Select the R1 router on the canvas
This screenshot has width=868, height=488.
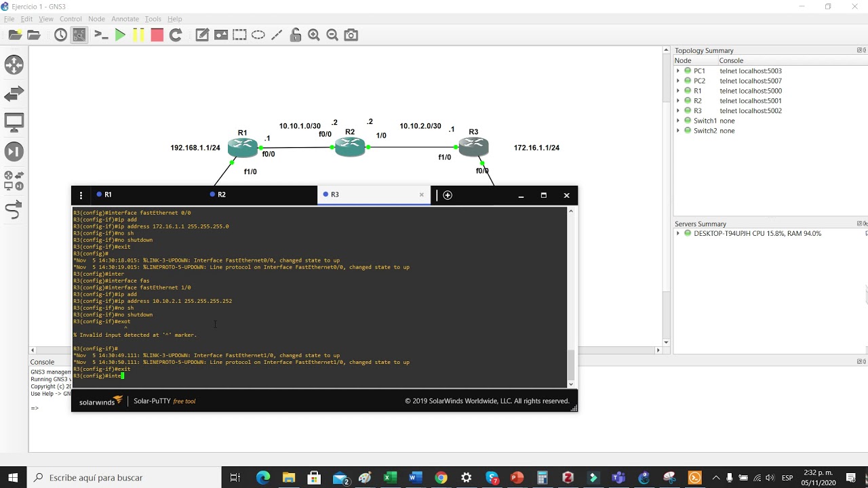[x=243, y=147]
